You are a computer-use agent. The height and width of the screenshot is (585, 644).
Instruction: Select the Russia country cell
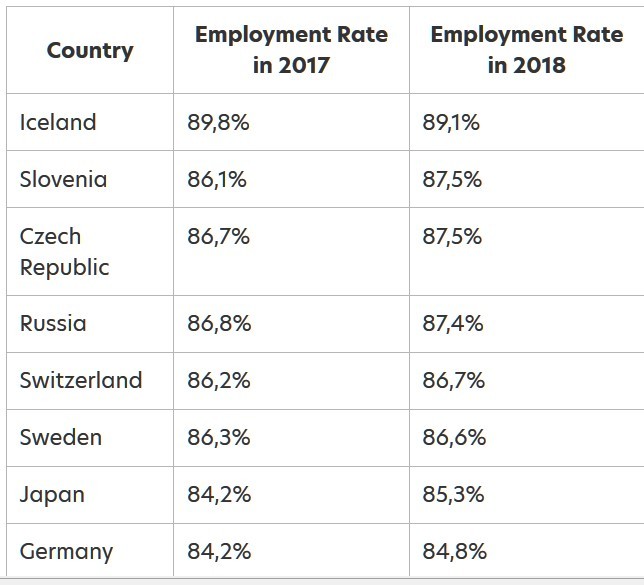tap(53, 324)
